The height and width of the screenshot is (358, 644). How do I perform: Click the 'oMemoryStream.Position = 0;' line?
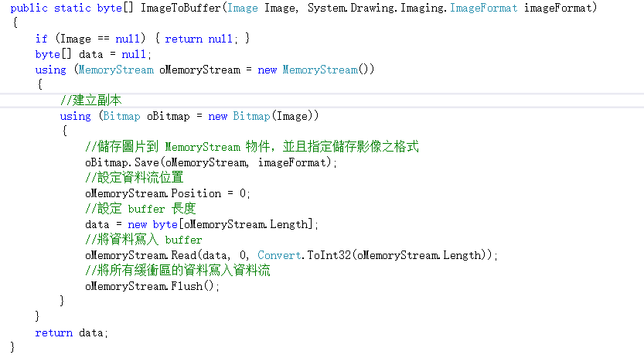[168, 193]
